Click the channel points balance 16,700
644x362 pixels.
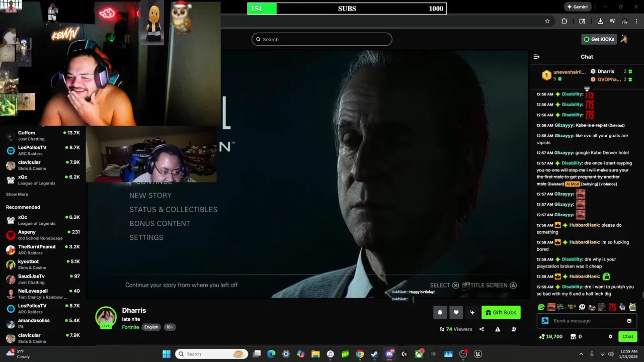(x=551, y=336)
